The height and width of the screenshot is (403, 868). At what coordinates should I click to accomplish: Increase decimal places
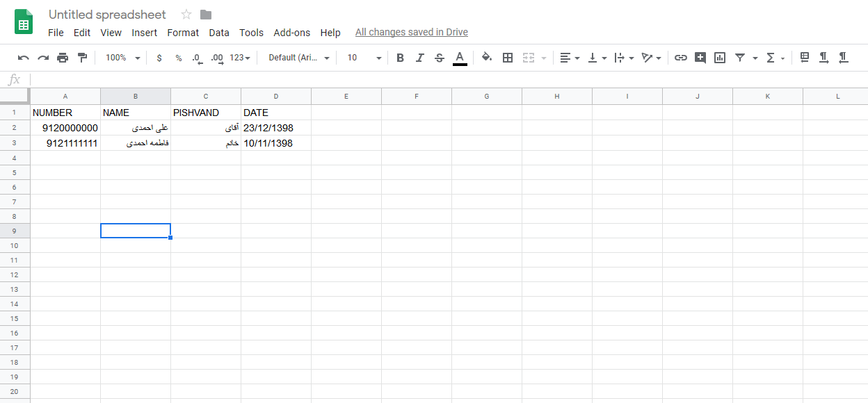tap(217, 58)
